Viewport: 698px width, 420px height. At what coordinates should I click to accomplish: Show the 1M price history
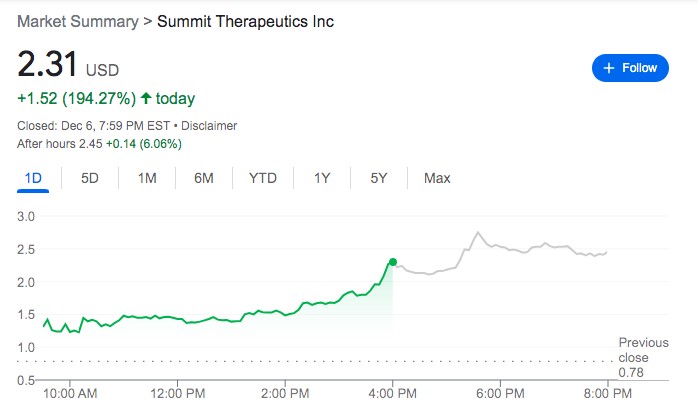pos(147,178)
